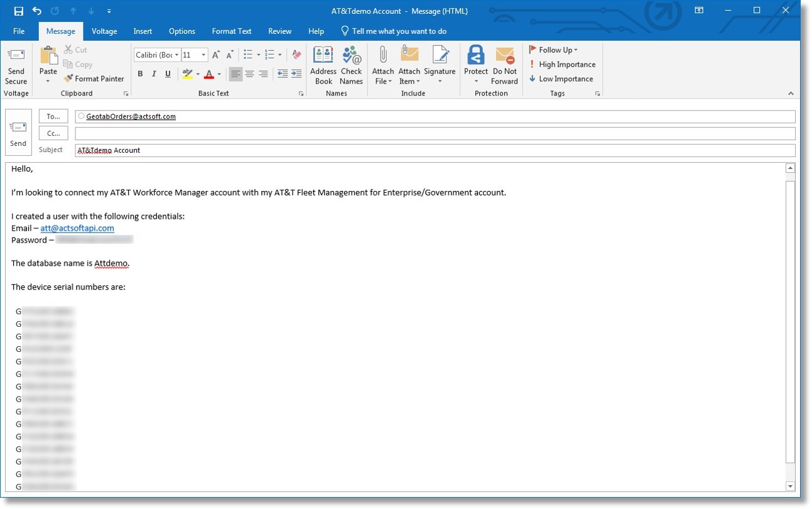The image size is (812, 509).
Task: Toggle Bold formatting
Action: pos(140,74)
